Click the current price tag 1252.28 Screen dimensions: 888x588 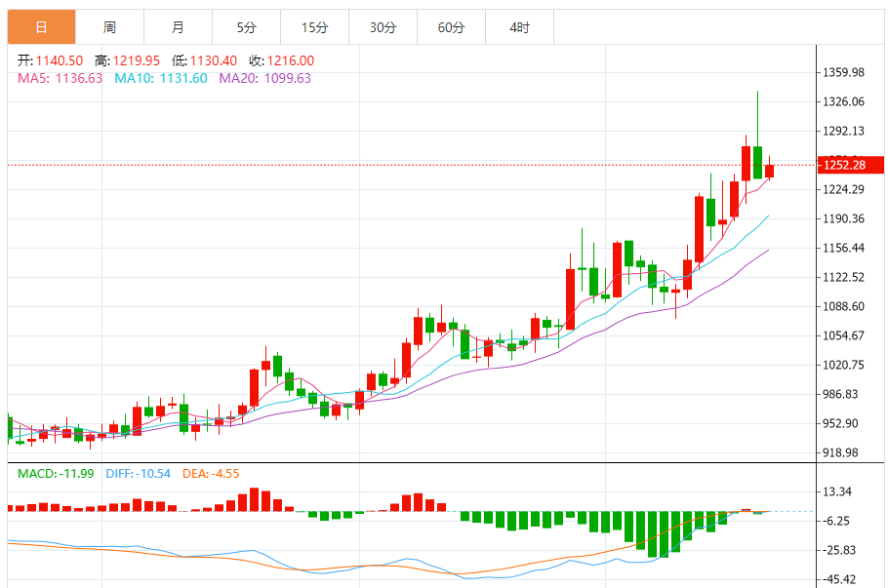[850, 165]
